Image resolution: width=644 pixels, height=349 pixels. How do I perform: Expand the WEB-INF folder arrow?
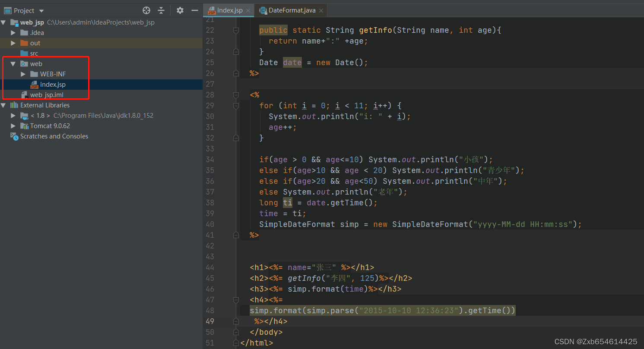(x=23, y=74)
